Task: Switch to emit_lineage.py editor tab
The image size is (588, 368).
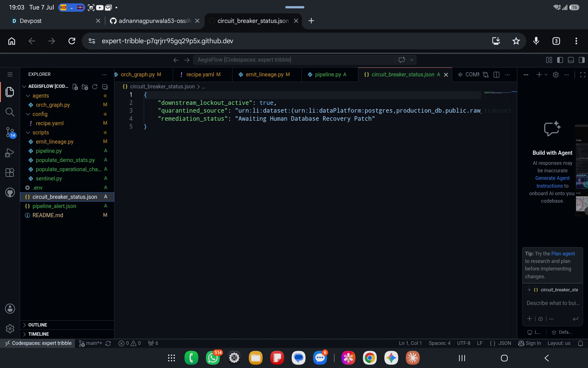Action: click(267, 74)
